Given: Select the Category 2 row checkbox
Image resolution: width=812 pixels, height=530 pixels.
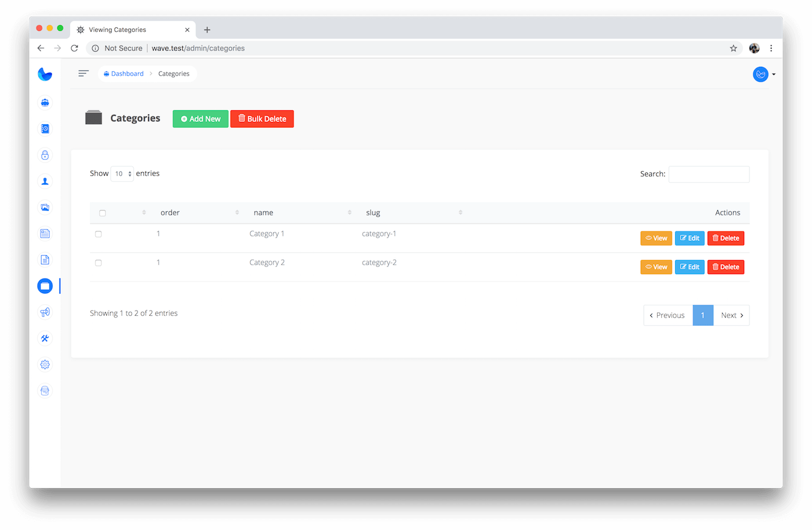Looking at the screenshot, I should [99, 263].
